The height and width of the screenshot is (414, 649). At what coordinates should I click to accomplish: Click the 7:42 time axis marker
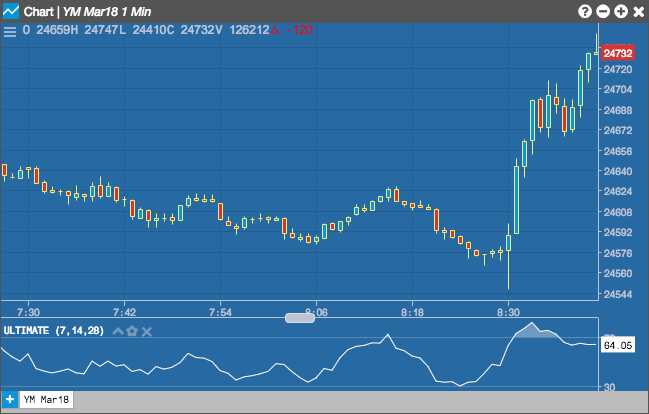click(x=124, y=312)
